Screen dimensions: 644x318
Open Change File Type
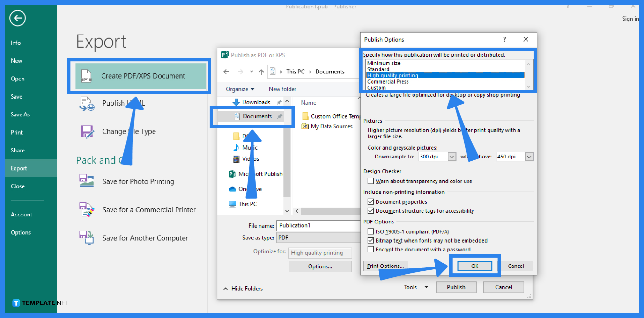click(x=87, y=131)
